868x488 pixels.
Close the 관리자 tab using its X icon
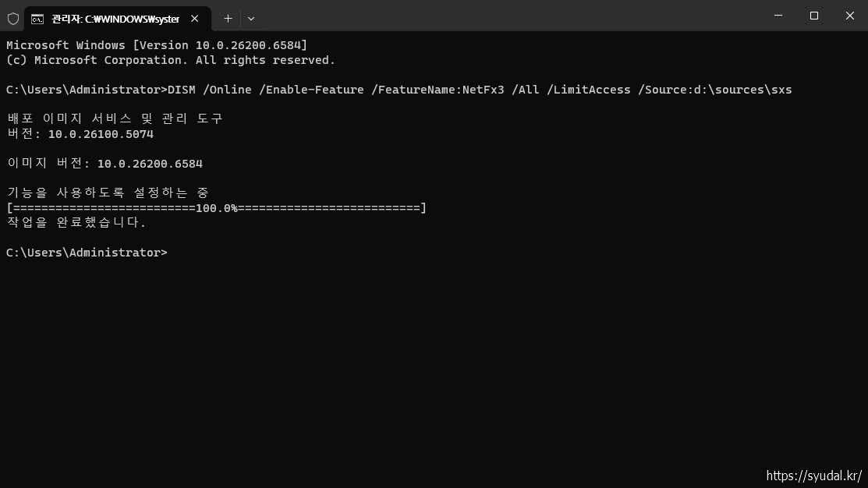point(194,19)
